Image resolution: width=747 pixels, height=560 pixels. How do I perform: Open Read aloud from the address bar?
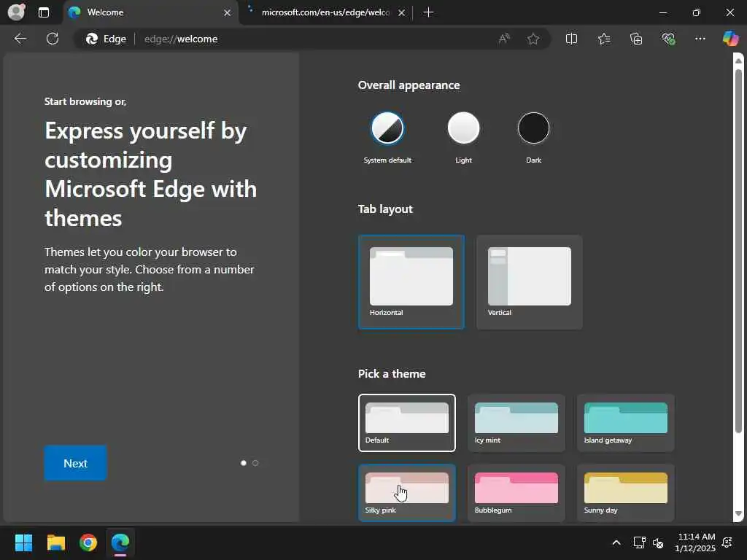(504, 39)
